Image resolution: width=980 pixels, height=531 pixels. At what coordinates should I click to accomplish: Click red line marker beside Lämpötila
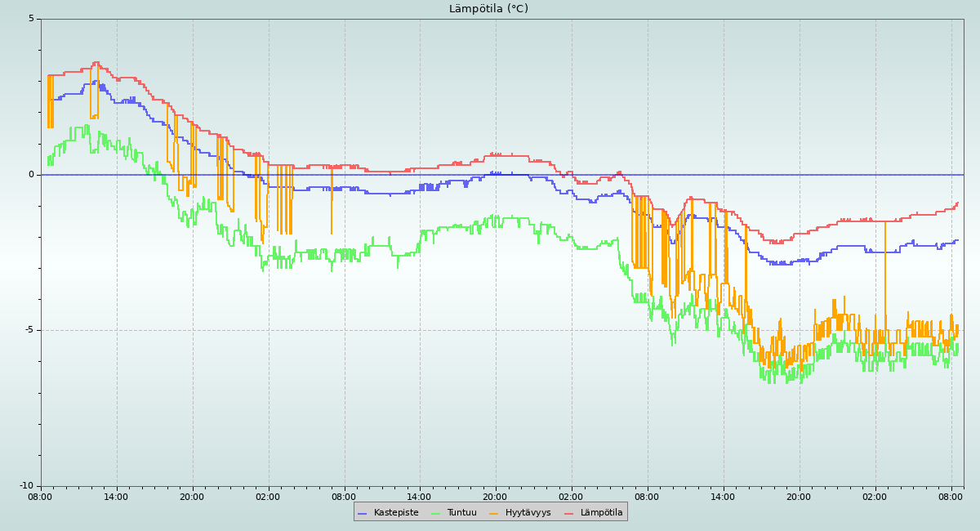point(569,513)
